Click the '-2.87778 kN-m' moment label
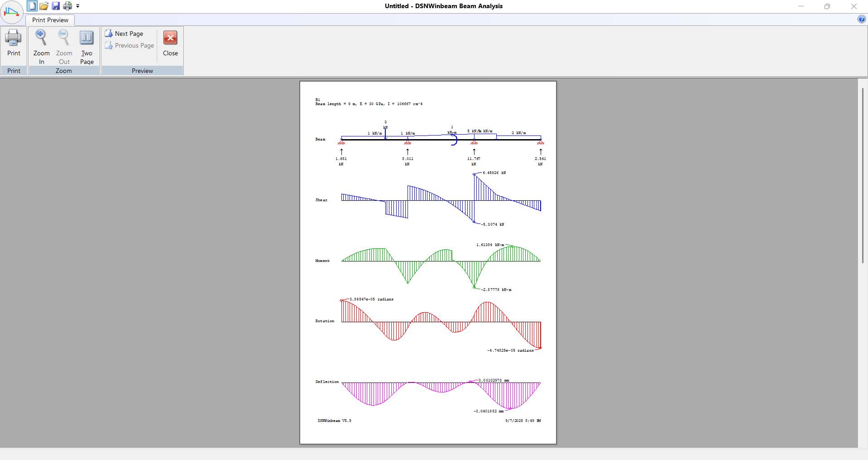The image size is (868, 460). pos(496,290)
